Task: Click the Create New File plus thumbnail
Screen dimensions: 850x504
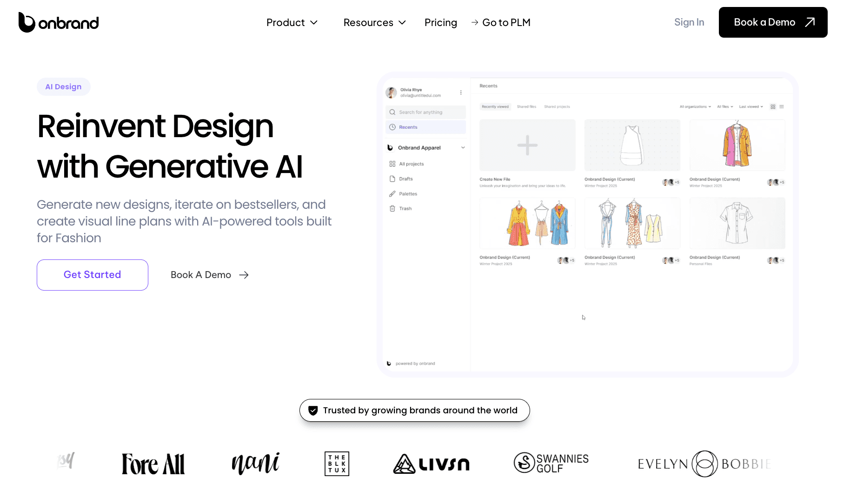Action: [527, 145]
